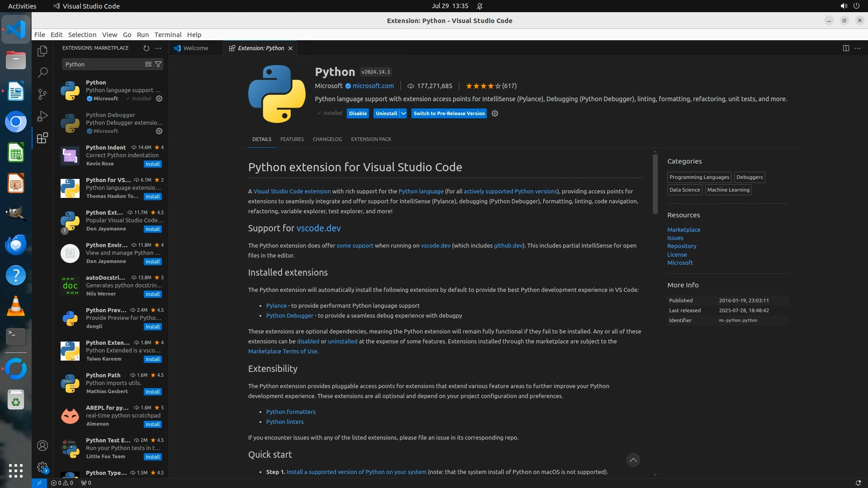Disable the Python extension

[x=358, y=113]
